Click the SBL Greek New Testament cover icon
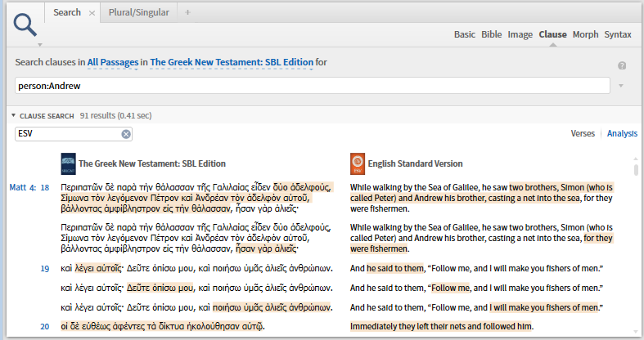This screenshot has height=340, width=644. point(68,163)
